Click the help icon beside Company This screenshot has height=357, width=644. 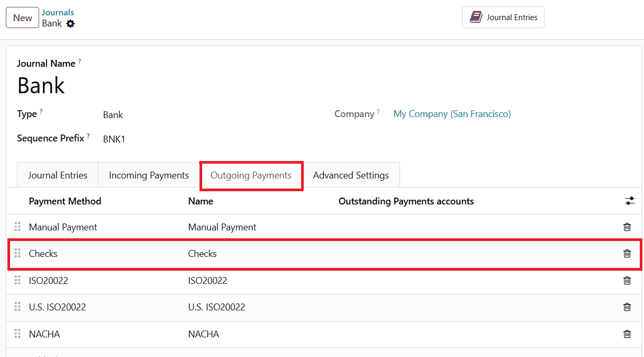[379, 111]
